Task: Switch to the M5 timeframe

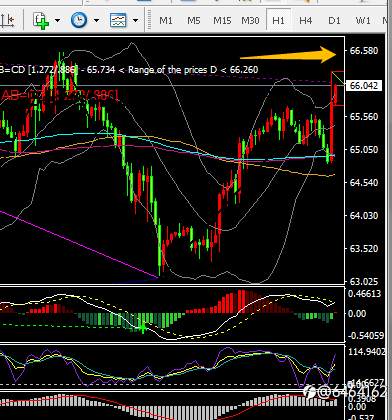Action: (x=194, y=21)
